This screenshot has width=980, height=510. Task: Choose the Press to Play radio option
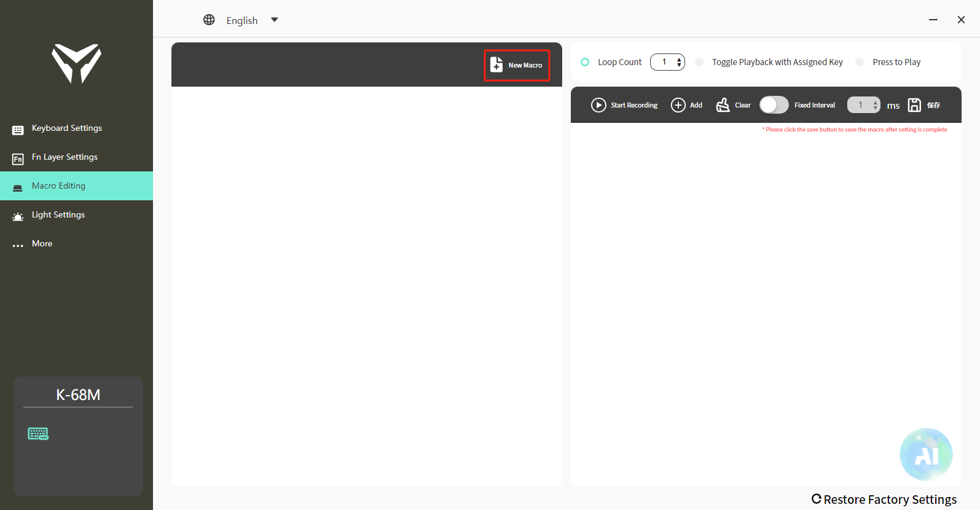click(x=860, y=62)
